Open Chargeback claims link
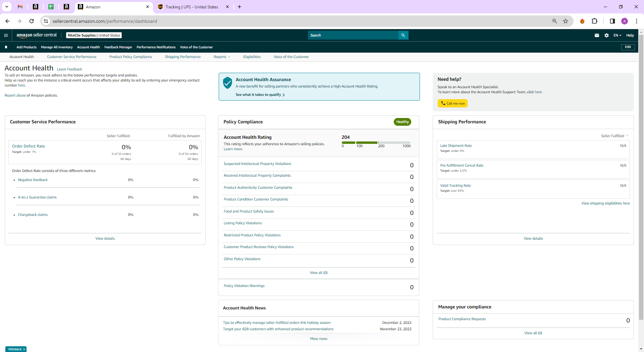Image resolution: width=644 pixels, height=352 pixels. 33,215
